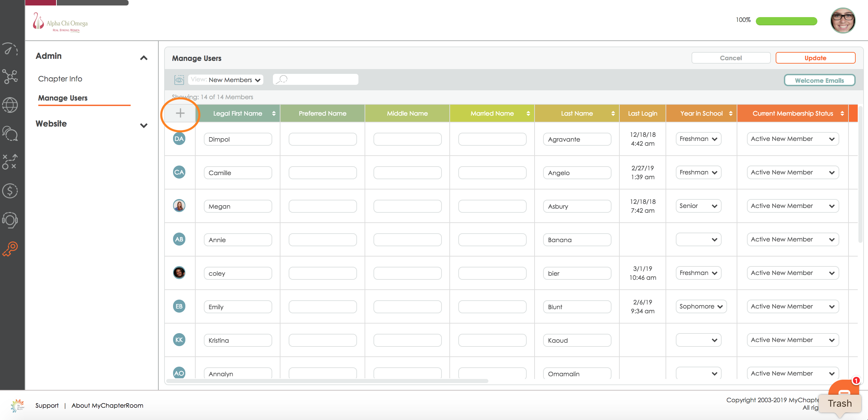Click the speedometer dashboard sidebar icon
Image resolution: width=868 pixels, height=420 pixels.
(10, 49)
